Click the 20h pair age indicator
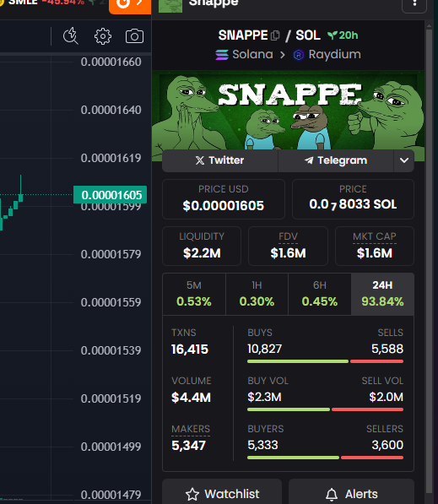Screen dimensions: 438x504 click(x=343, y=35)
